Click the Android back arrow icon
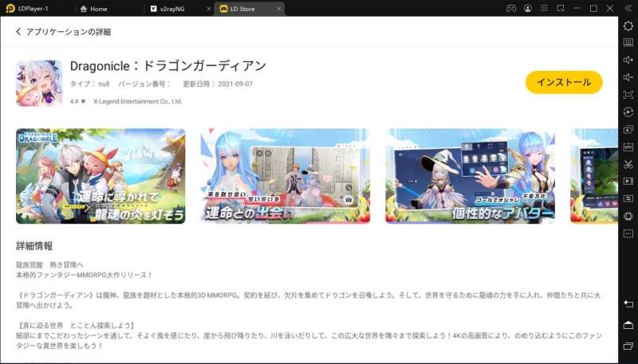Screen dimensions: 638x364 pyautogui.click(x=628, y=304)
